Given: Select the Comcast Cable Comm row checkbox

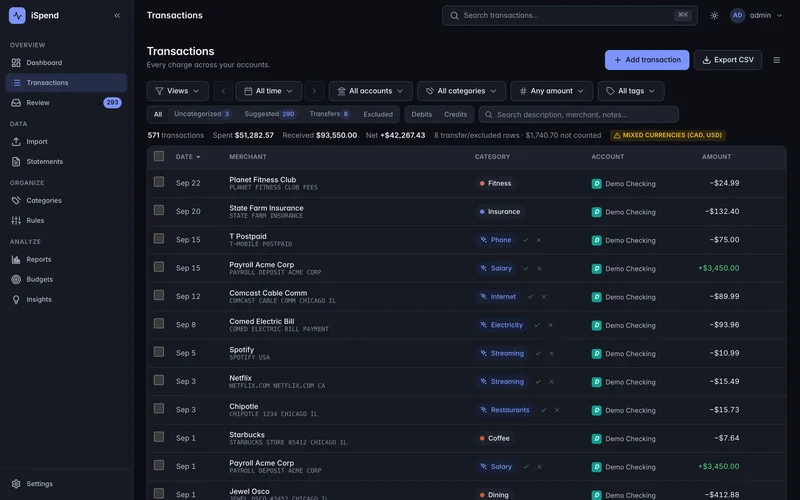Looking at the screenshot, I should (x=159, y=295).
